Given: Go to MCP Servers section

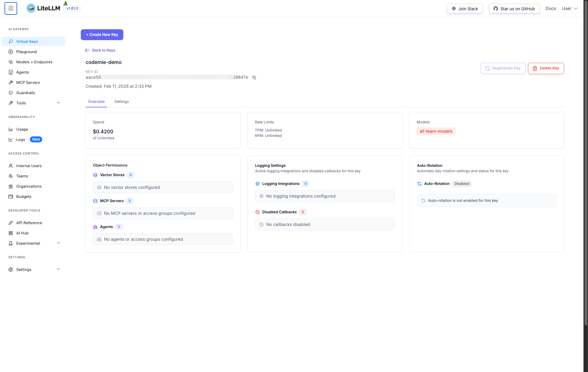Looking at the screenshot, I should coord(28,82).
